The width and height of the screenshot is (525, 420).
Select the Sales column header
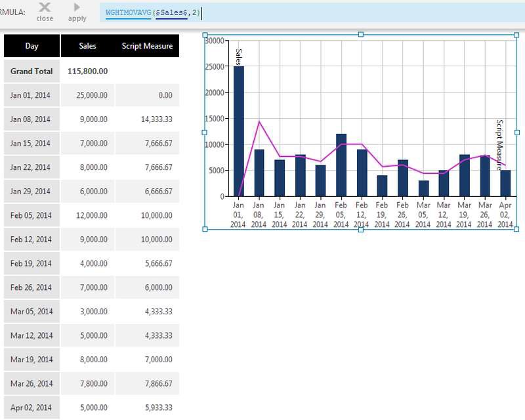tap(87, 46)
